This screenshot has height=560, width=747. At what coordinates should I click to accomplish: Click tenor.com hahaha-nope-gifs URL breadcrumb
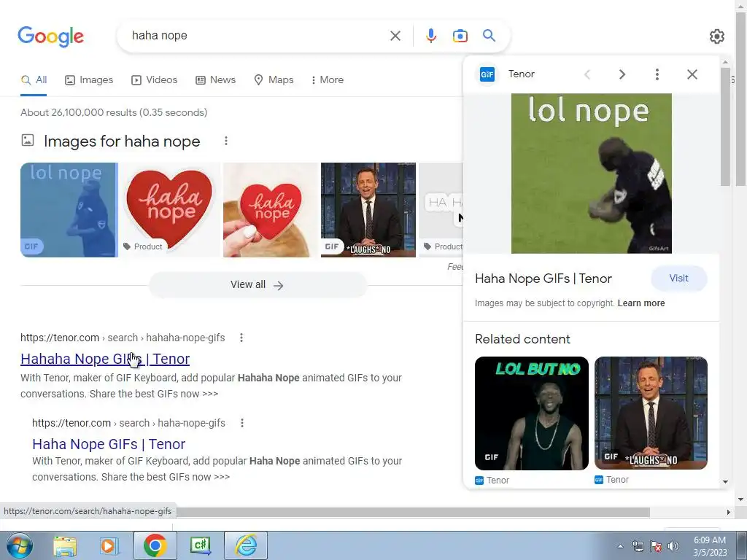coord(123,338)
